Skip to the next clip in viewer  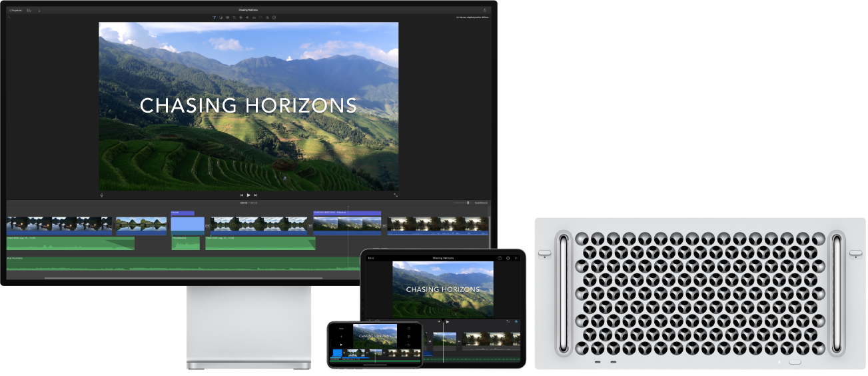tap(256, 195)
